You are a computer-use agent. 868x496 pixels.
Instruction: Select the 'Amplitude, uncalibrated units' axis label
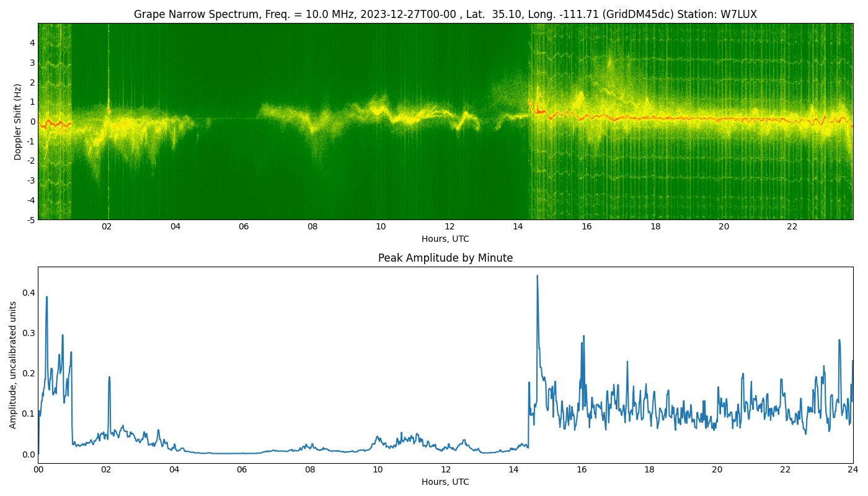point(13,365)
